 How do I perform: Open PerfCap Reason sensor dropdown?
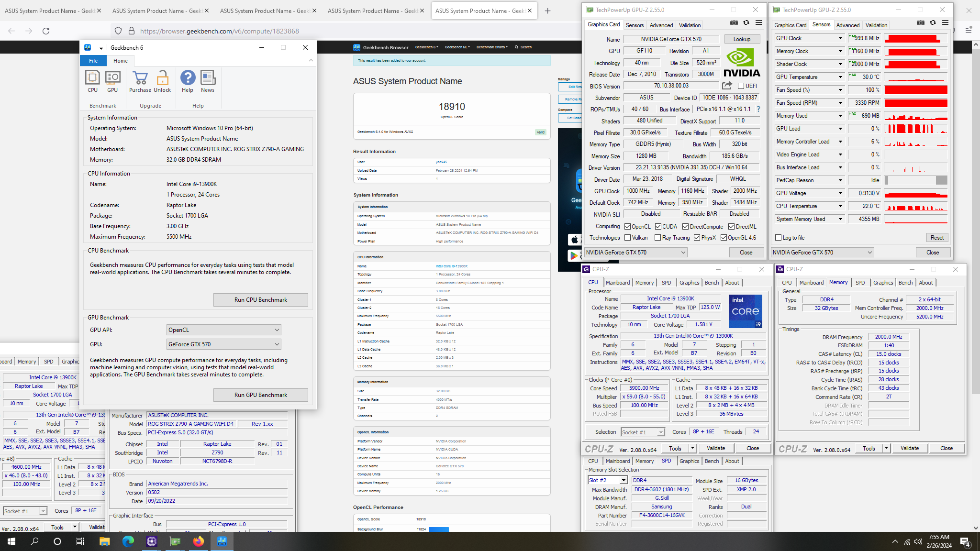(840, 180)
